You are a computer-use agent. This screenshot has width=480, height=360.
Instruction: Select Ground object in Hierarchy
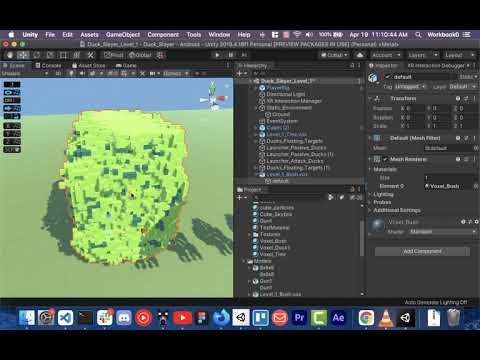(x=281, y=114)
